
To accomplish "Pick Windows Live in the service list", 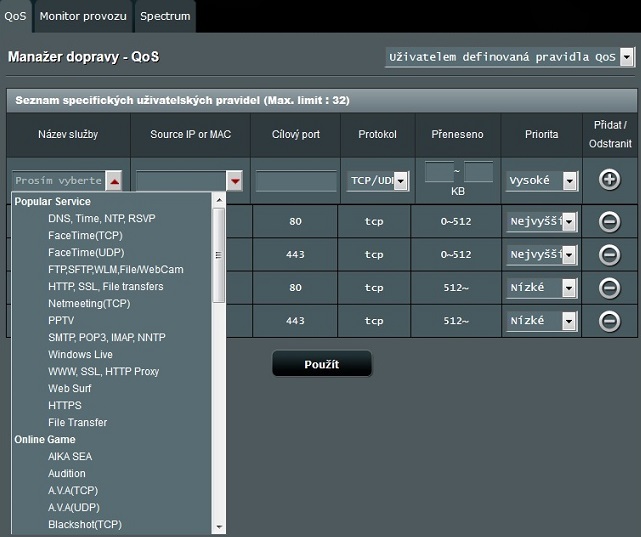I will [80, 354].
